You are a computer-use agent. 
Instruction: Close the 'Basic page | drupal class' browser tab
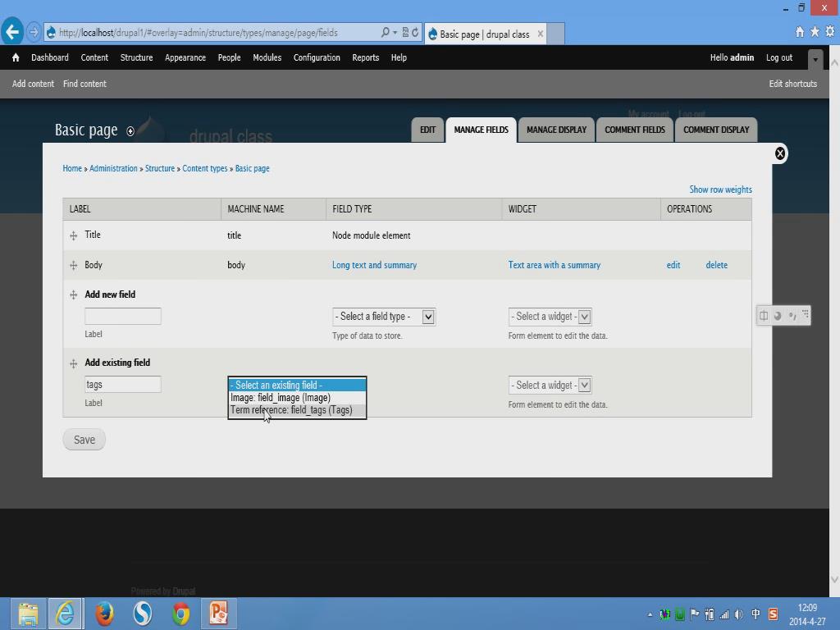(x=541, y=34)
